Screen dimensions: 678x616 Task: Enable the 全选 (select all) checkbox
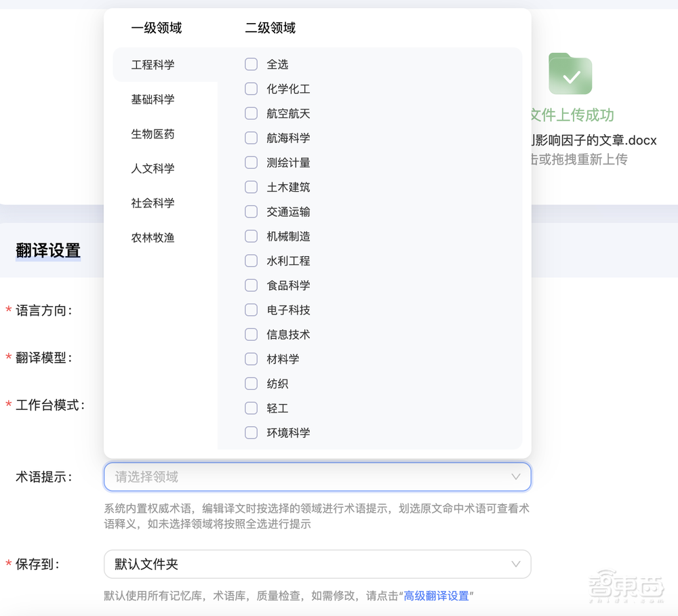[x=251, y=64]
